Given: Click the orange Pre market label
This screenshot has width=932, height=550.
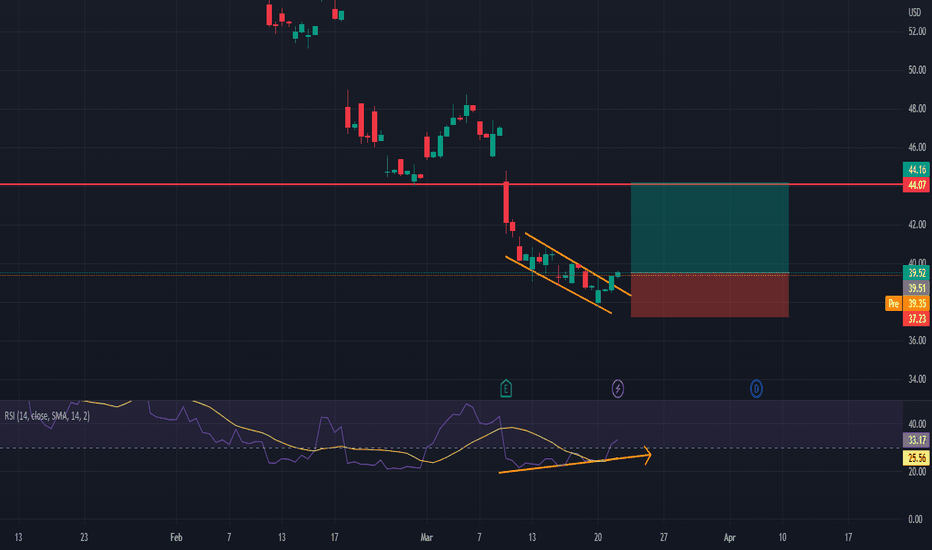Looking at the screenshot, I should (893, 303).
